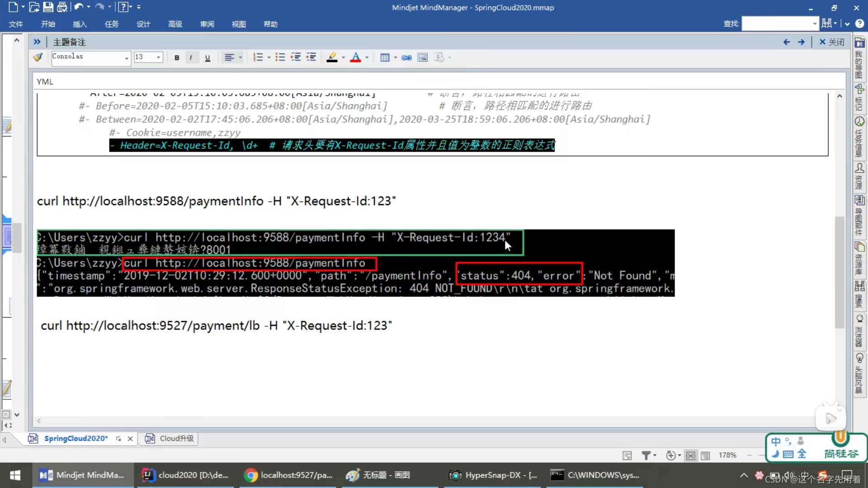Open the 帮助 ribbon tab
868x488 pixels.
[x=270, y=24]
